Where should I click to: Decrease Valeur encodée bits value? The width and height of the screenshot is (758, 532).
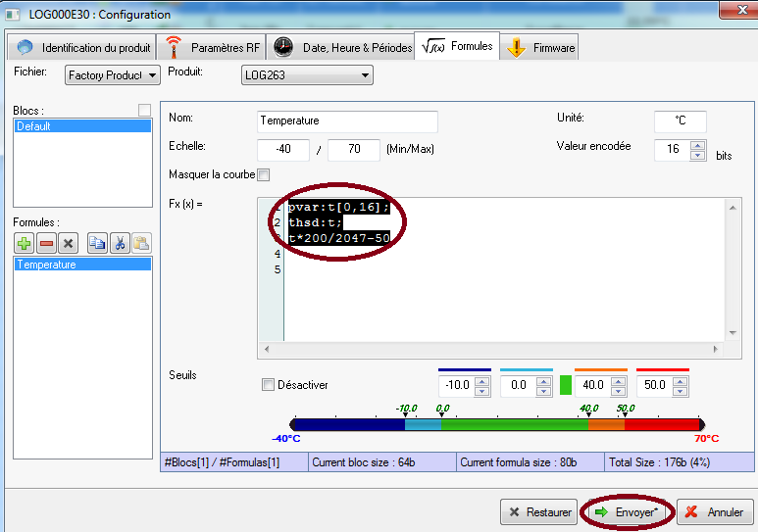[697, 155]
